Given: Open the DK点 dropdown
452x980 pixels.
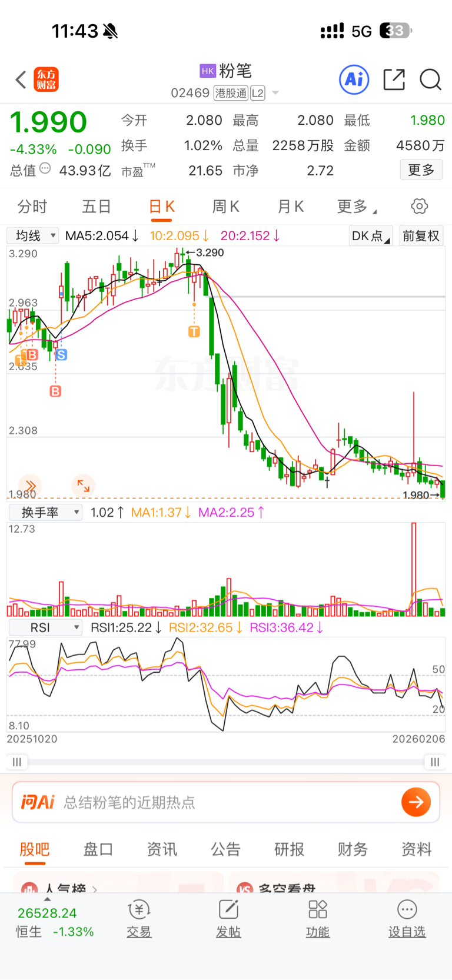Looking at the screenshot, I should (x=371, y=236).
